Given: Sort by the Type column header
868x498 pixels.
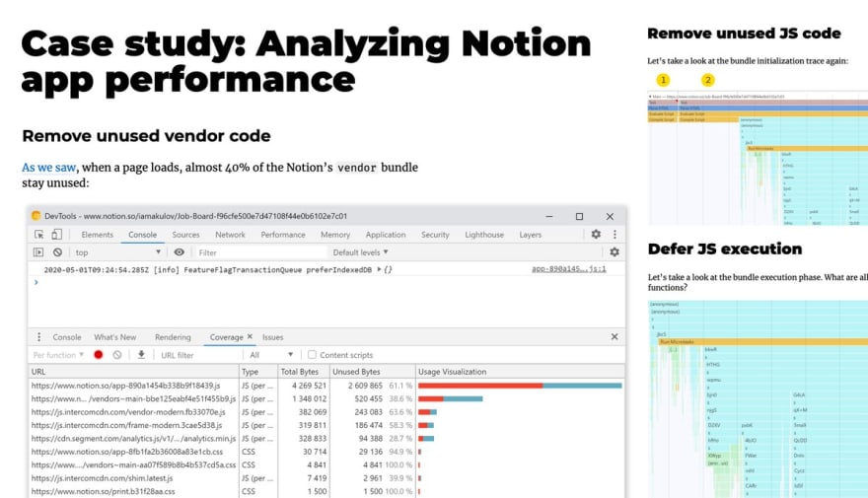Looking at the screenshot, I should pos(258,372).
